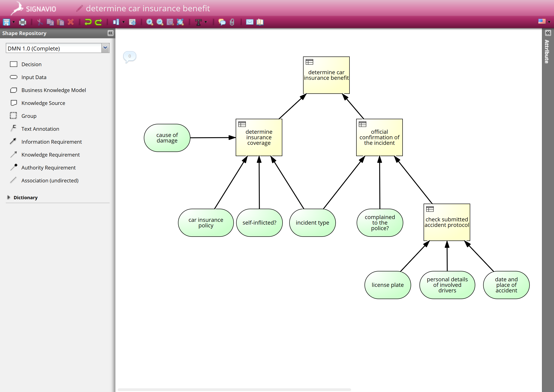The image size is (554, 392).
Task: Click the horizontal canvas scrollbar
Action: (234, 390)
